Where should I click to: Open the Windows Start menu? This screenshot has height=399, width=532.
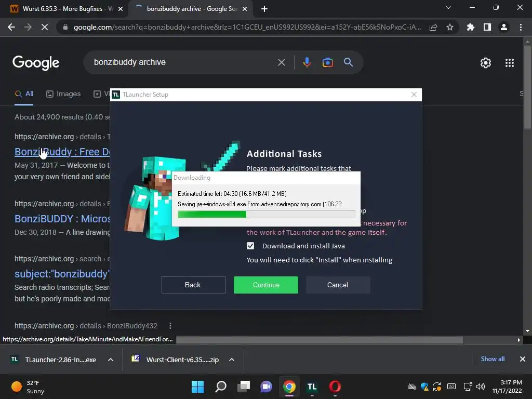(x=197, y=387)
